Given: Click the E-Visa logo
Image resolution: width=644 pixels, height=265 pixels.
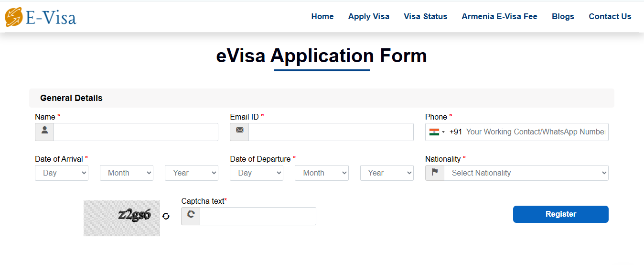Looking at the screenshot, I should 41,17.
